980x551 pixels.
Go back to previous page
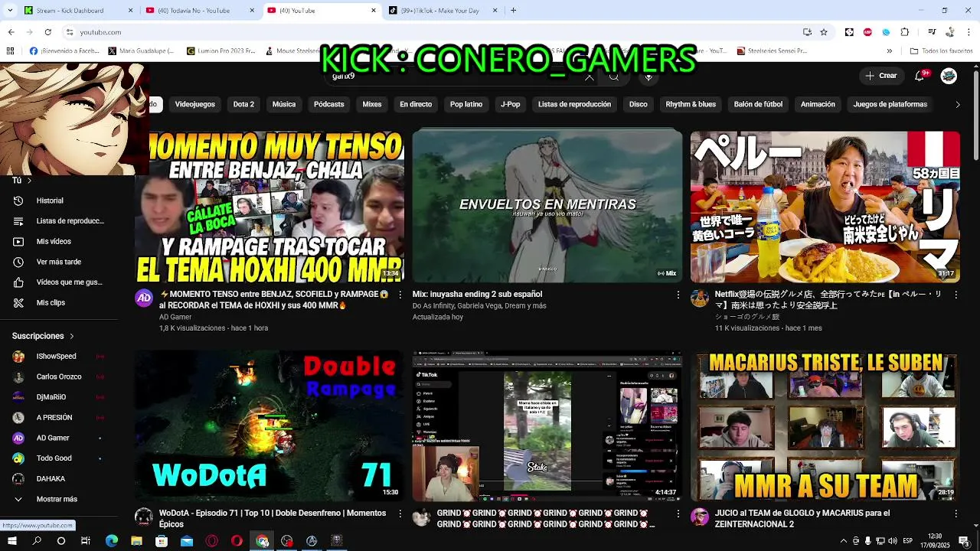pyautogui.click(x=11, y=32)
